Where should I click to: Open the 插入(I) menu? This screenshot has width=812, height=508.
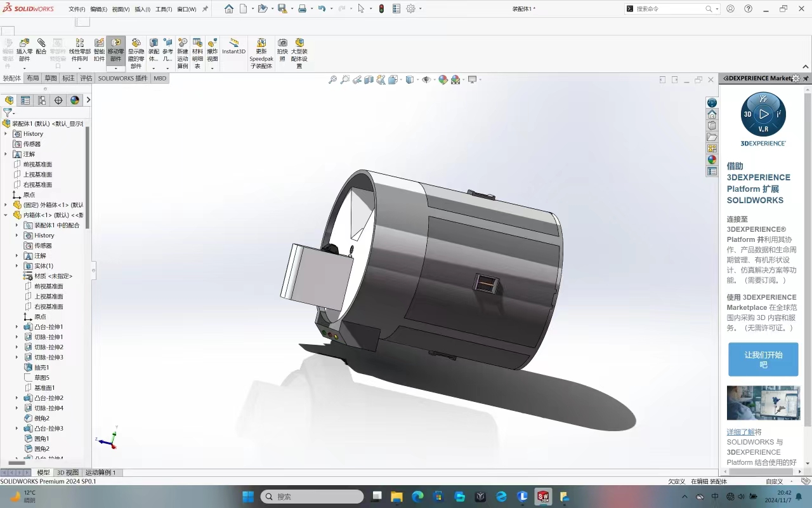142,10
